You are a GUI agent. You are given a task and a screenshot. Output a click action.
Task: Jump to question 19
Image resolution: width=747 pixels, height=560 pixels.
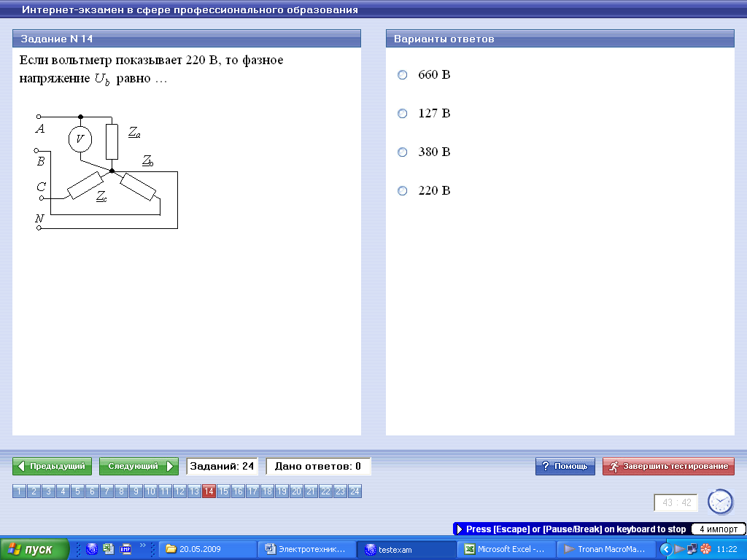coord(282,491)
